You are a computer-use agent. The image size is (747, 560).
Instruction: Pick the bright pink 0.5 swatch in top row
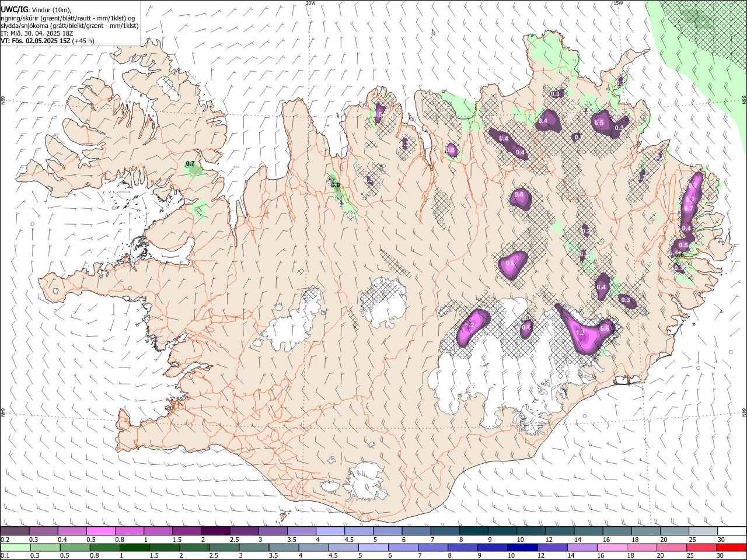pyautogui.click(x=100, y=531)
